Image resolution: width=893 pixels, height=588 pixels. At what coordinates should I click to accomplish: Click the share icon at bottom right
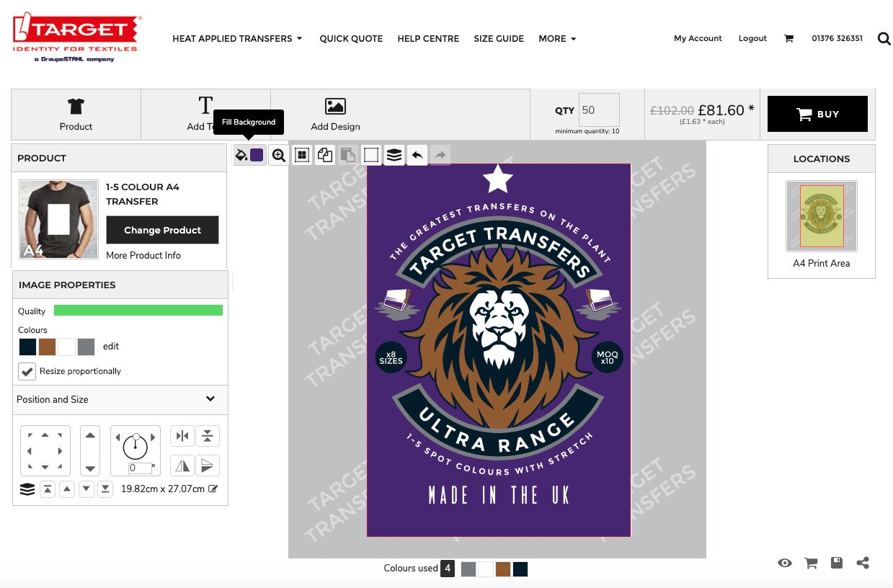coord(862,563)
